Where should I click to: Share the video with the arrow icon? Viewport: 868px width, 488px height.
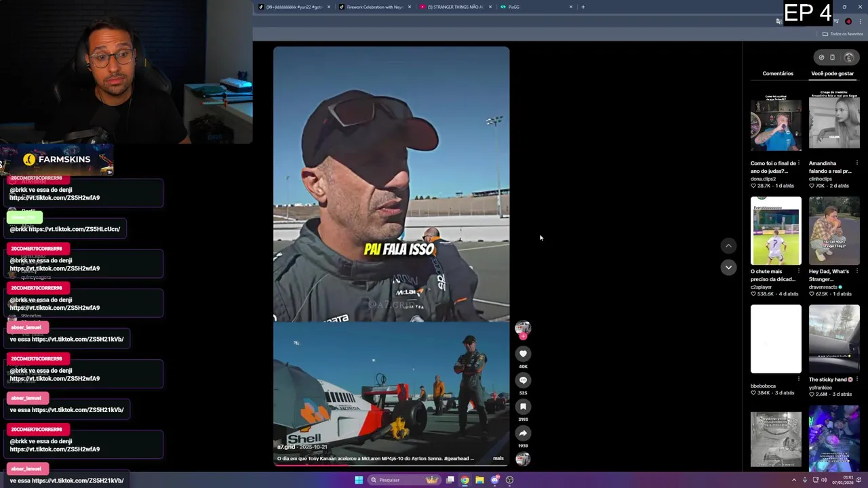click(523, 433)
